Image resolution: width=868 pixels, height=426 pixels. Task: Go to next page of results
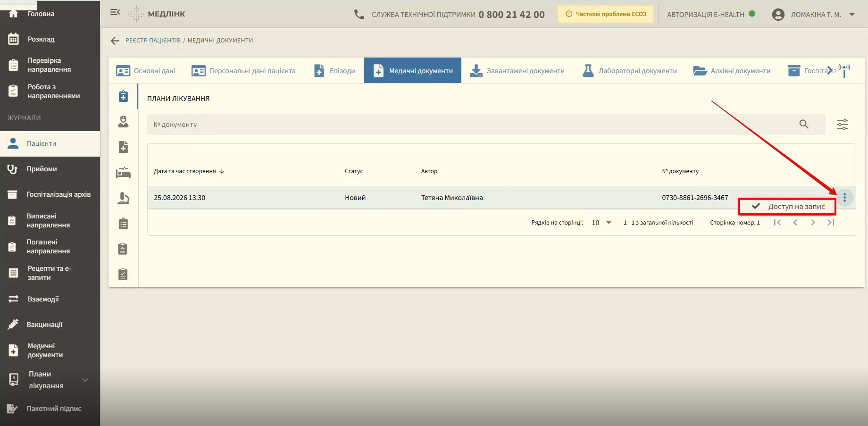tap(813, 223)
